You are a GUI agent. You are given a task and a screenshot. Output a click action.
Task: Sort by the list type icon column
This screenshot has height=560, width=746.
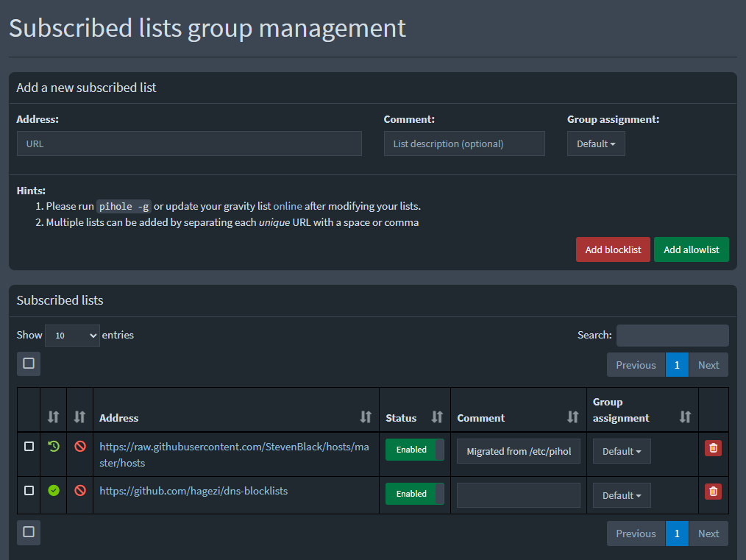(x=79, y=417)
